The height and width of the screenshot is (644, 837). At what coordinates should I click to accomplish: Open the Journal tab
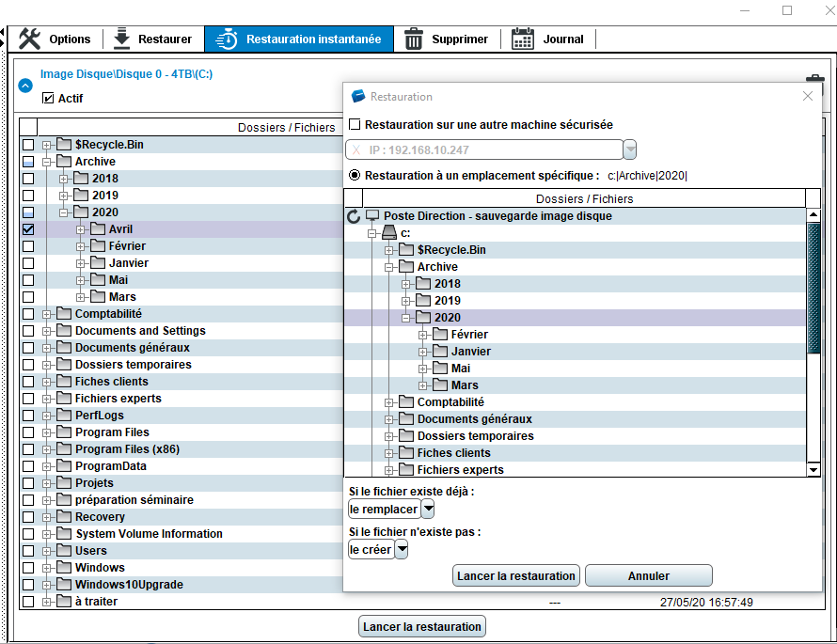click(x=548, y=39)
